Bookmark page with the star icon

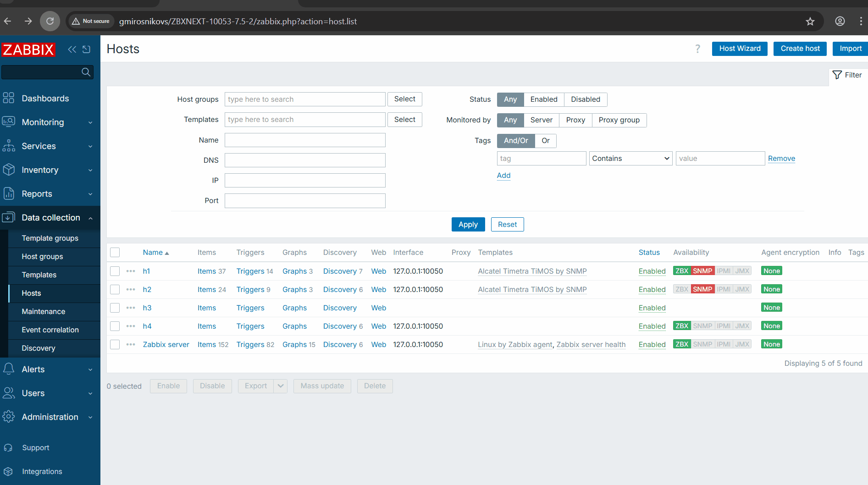(810, 22)
